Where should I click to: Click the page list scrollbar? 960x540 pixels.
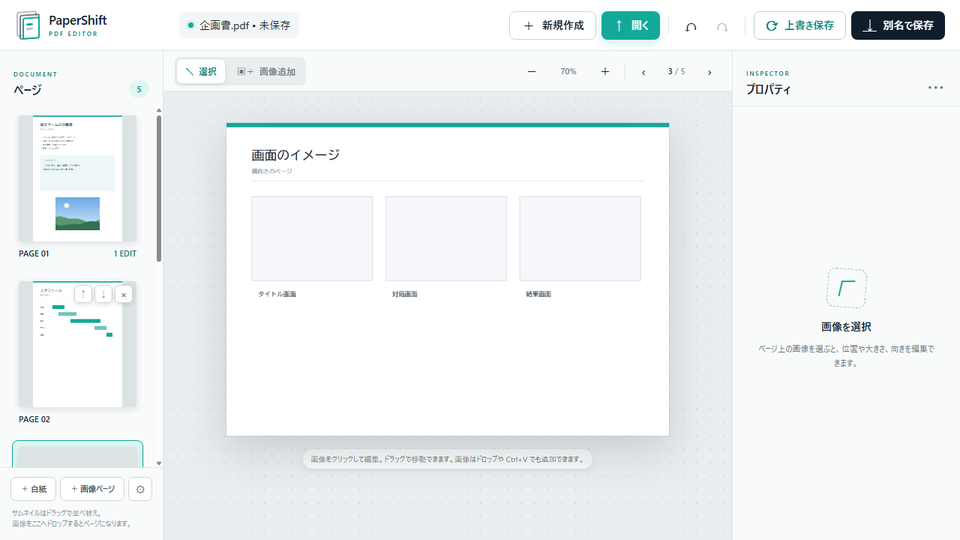click(159, 189)
